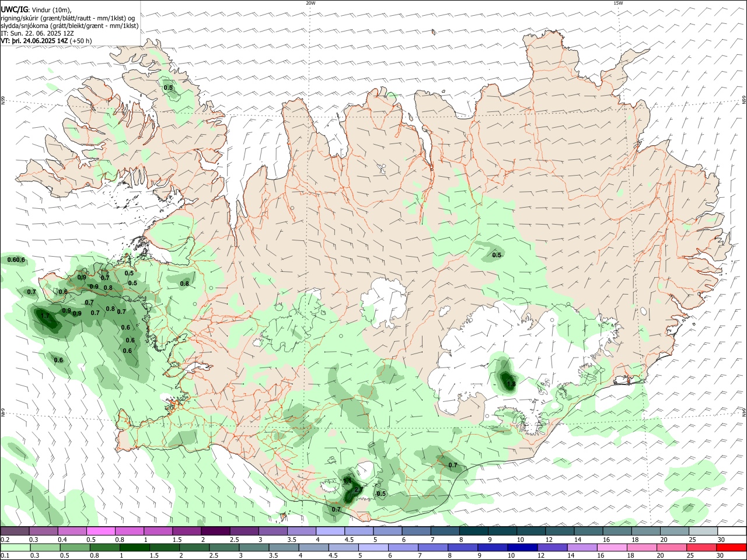
Task: Click the 0.7 value at the southernmost coast
Action: 336,509
